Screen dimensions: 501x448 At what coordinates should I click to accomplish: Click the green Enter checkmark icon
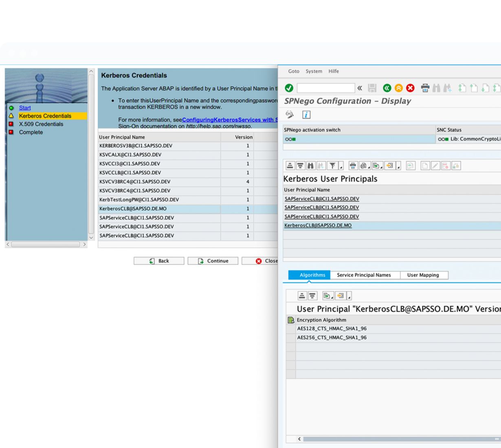pos(289,88)
